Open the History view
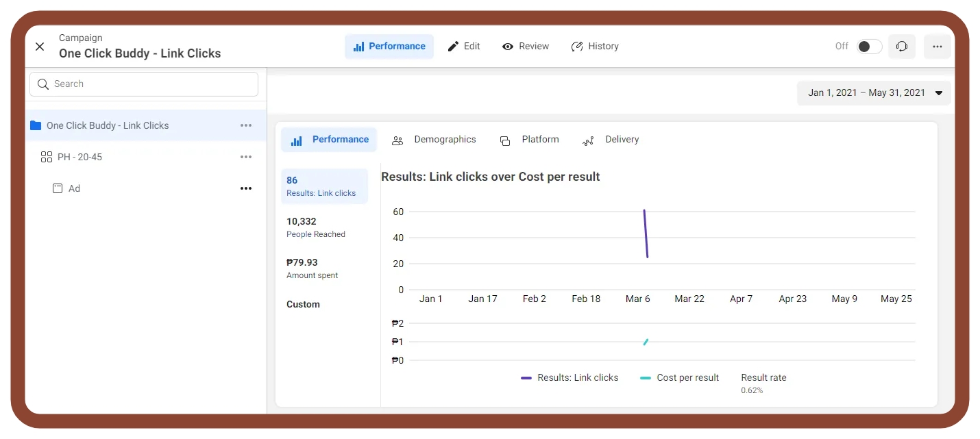 595,47
